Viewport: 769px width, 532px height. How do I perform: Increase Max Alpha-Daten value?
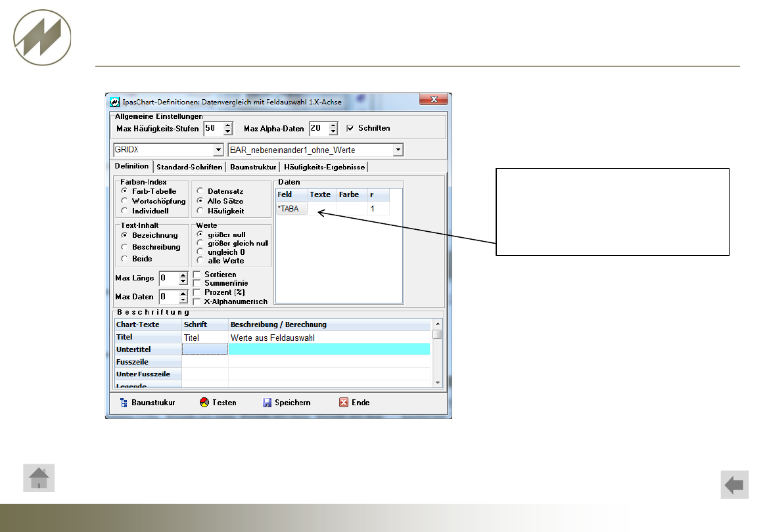(333, 125)
